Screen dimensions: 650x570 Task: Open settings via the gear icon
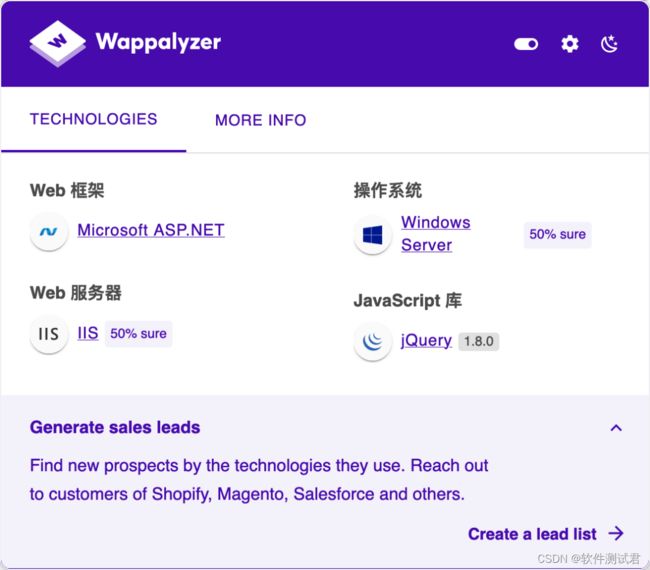tap(570, 44)
